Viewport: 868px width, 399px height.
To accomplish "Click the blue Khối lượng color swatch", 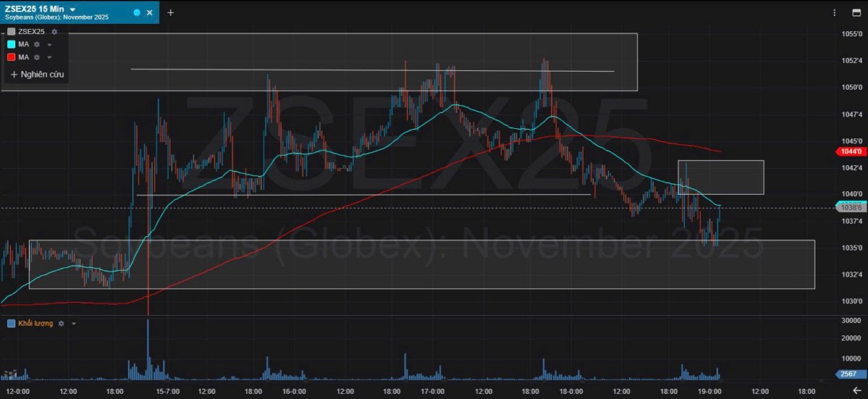I will click(10, 323).
